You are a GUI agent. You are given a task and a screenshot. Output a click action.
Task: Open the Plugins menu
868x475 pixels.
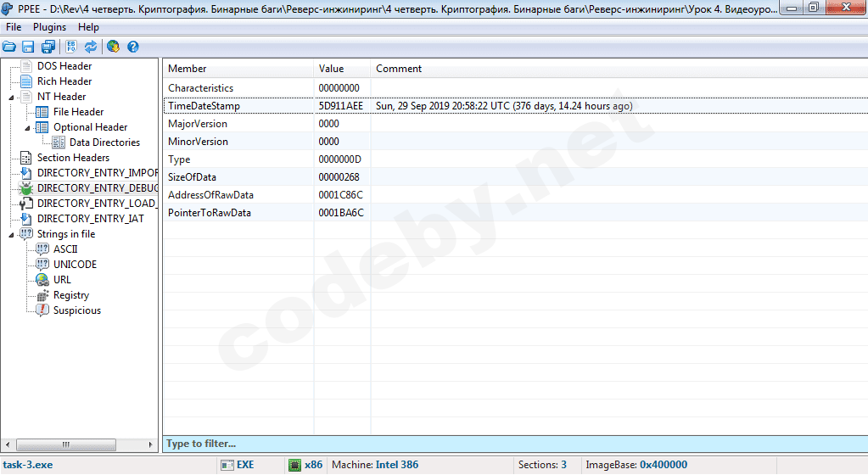pos(49,27)
